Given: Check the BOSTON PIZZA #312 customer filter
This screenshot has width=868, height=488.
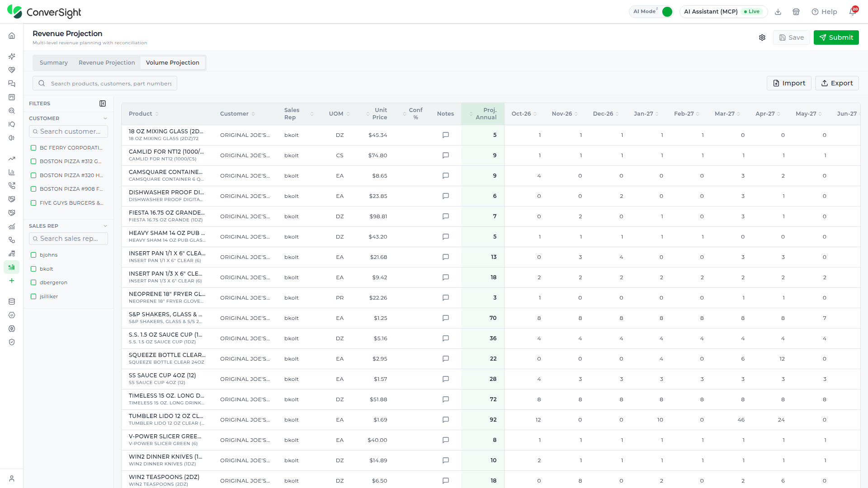Looking at the screenshot, I should click(x=33, y=161).
